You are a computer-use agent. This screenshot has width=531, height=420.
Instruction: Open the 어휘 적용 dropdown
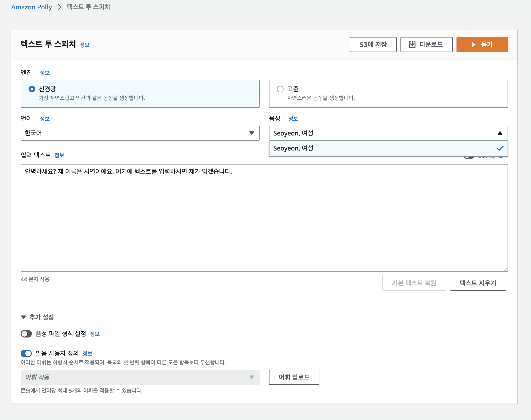coord(140,377)
